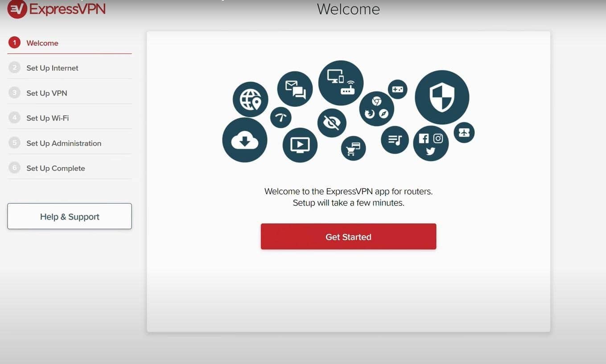This screenshot has width=606, height=364.
Task: Click the cloud download icon
Action: point(244,140)
